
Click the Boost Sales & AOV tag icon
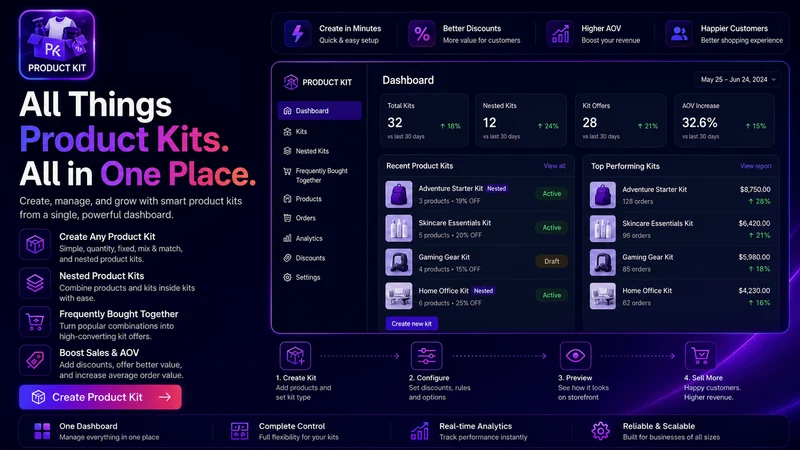point(35,360)
